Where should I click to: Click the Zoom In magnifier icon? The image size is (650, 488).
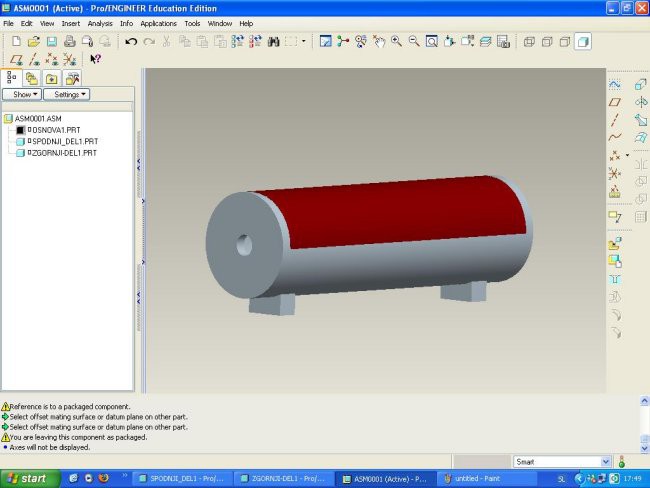(x=396, y=41)
